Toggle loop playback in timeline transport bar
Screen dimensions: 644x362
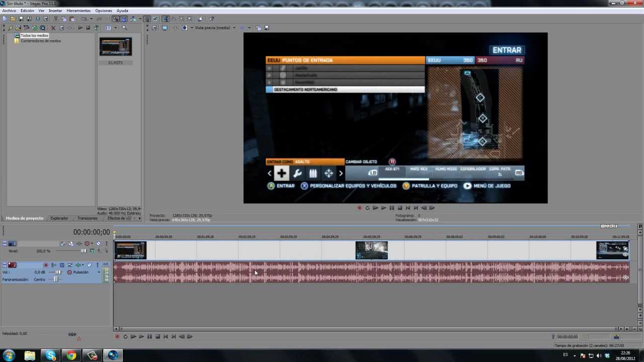(x=125, y=337)
